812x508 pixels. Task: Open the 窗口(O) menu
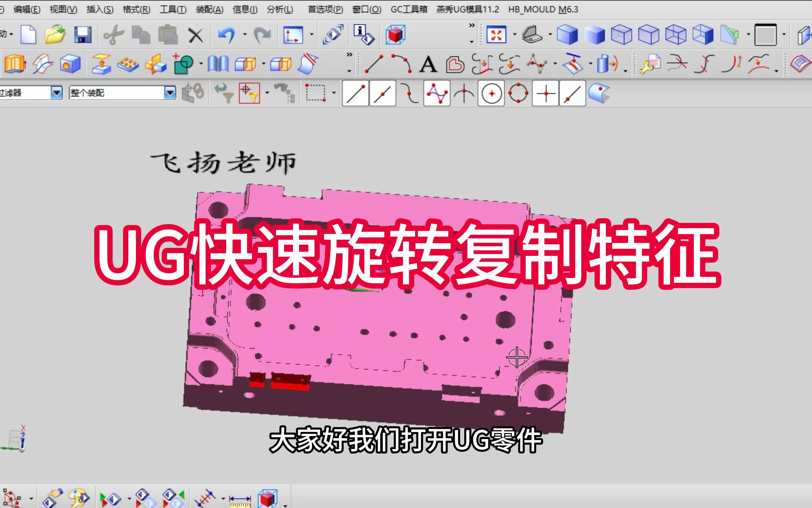click(367, 9)
